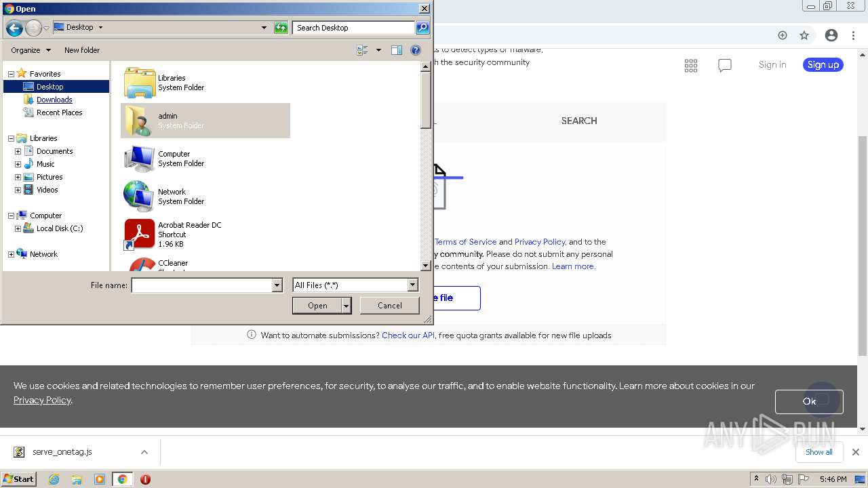Collapse the Favorites tree node
Screen dimensions: 868x488
(x=11, y=74)
